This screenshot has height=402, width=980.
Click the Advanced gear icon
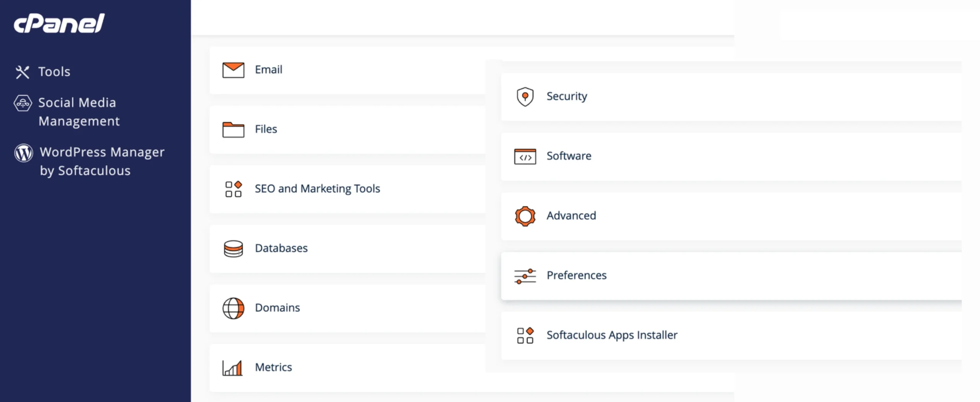(x=525, y=216)
